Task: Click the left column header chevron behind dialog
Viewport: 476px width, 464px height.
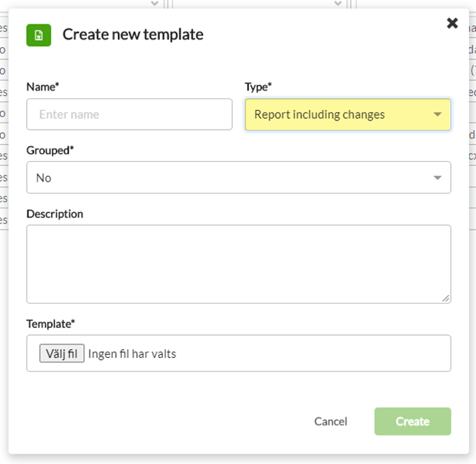Action: click(x=154, y=3)
